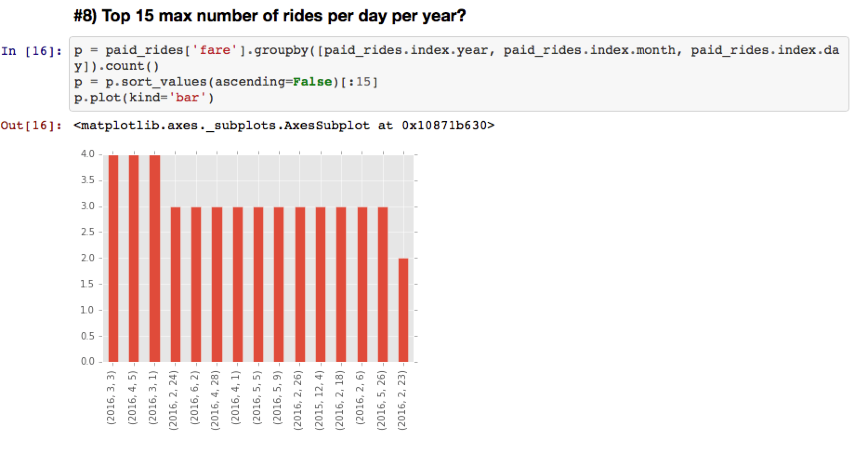
Task: Click x-axis tick label "(2016, 5, 26)"
Action: point(381,400)
